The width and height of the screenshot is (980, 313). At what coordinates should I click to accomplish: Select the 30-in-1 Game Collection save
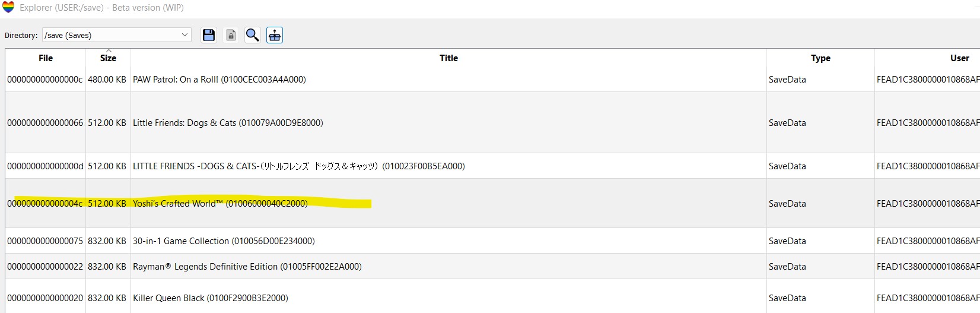[x=492, y=241]
